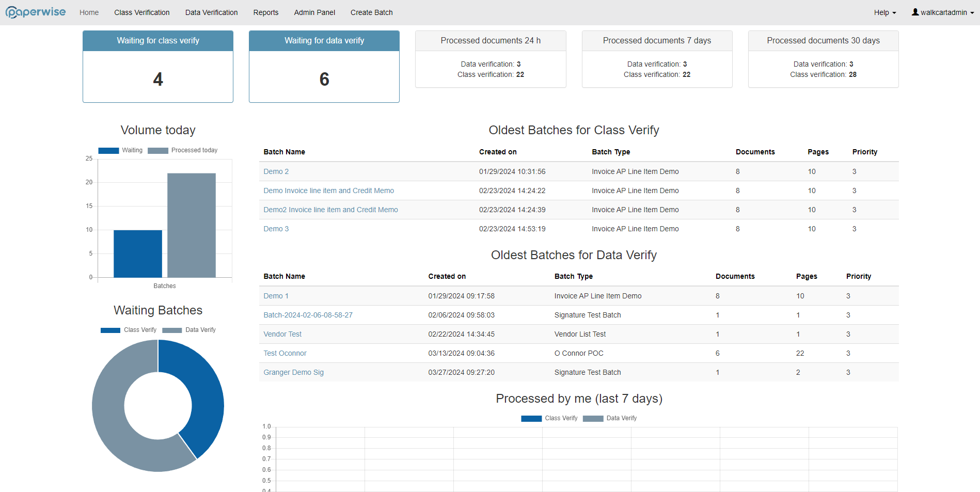The width and height of the screenshot is (980, 492).
Task: Toggle Class Verify legend in Processed by me
Action: (x=549, y=418)
